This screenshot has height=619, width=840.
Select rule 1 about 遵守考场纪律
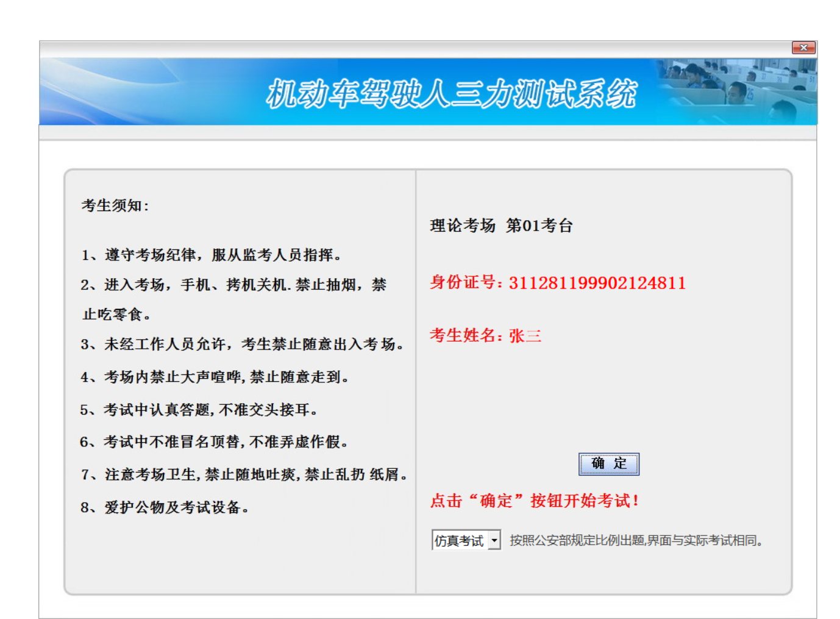pyautogui.click(x=212, y=255)
